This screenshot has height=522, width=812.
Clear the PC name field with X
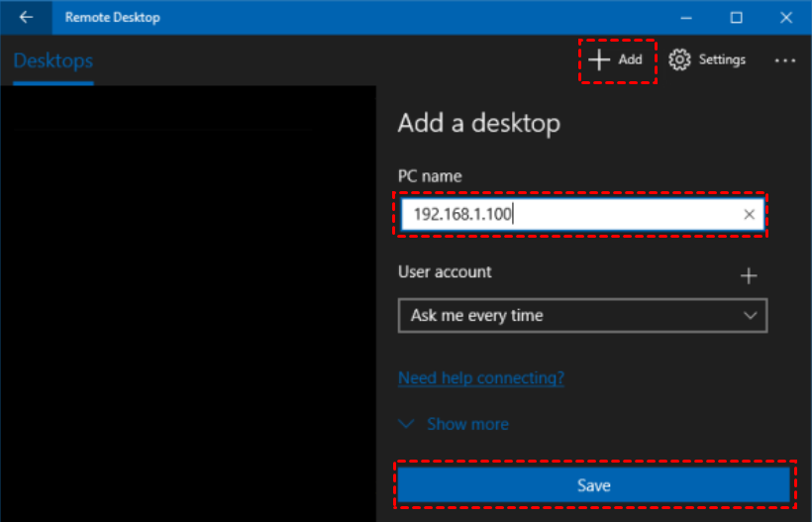pos(750,215)
